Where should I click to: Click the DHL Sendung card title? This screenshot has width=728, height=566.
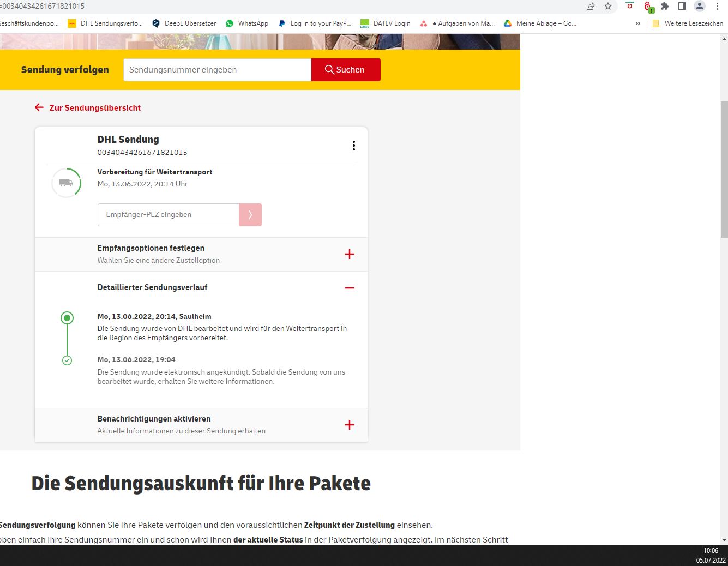pyautogui.click(x=128, y=140)
